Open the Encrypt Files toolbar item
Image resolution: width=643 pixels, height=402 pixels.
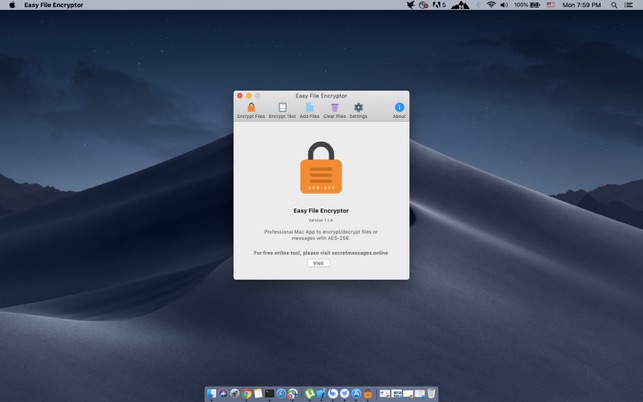coord(251,110)
